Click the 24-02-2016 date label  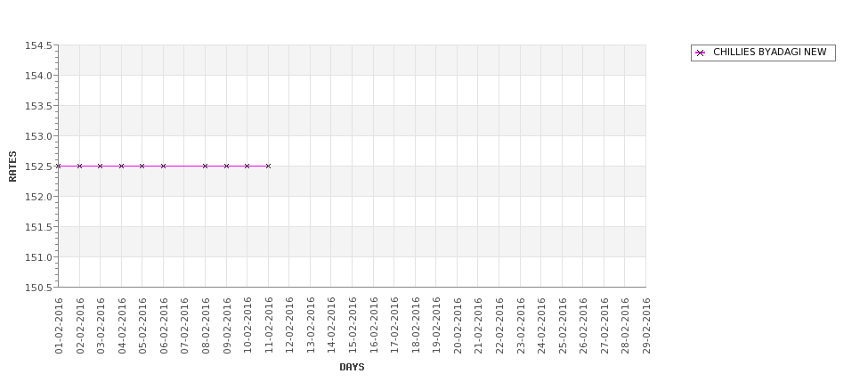pos(541,326)
